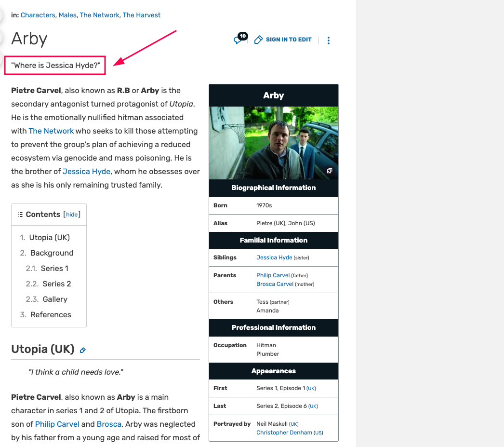Jump to References in Contents
Image resolution: width=504 pixels, height=447 pixels.
click(x=51, y=314)
